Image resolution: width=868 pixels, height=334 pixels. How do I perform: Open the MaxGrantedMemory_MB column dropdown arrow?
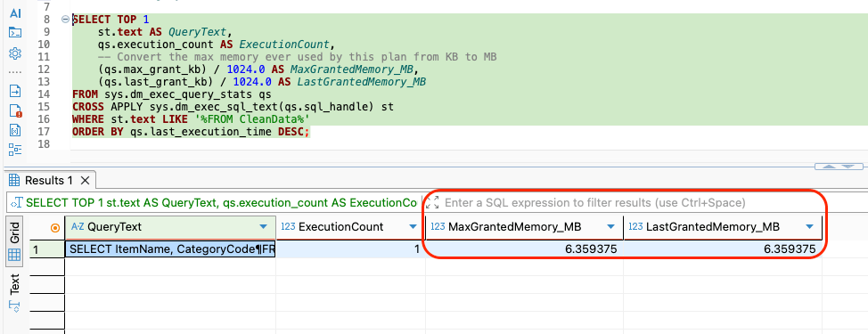pyautogui.click(x=610, y=227)
